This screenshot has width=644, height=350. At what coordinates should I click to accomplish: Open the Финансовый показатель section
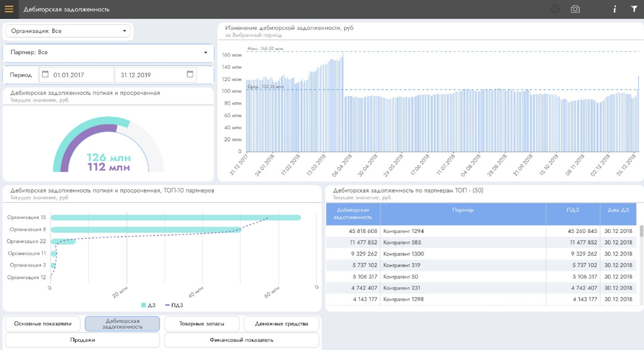coord(242,340)
